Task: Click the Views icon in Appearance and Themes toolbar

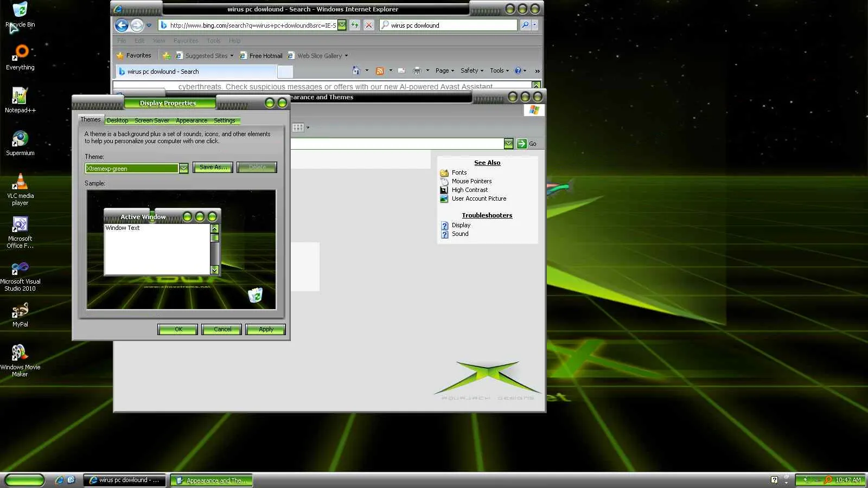Action: pos(298,127)
